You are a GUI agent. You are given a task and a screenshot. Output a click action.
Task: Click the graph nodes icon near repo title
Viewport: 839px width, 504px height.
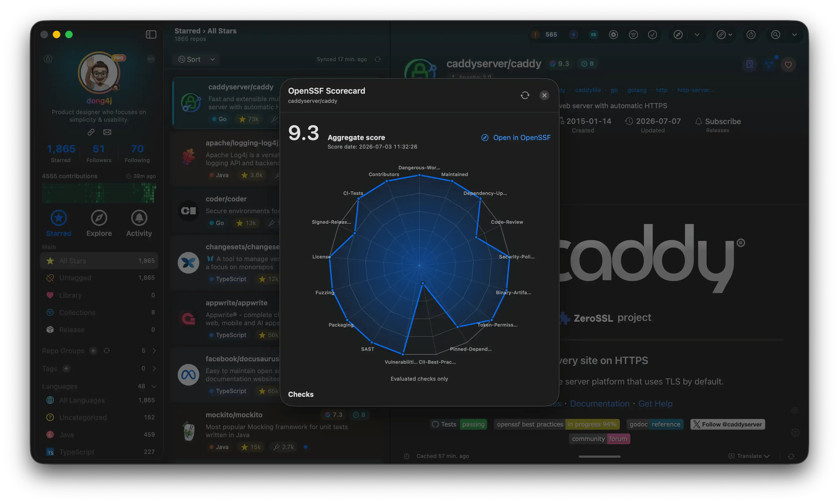coord(769,64)
